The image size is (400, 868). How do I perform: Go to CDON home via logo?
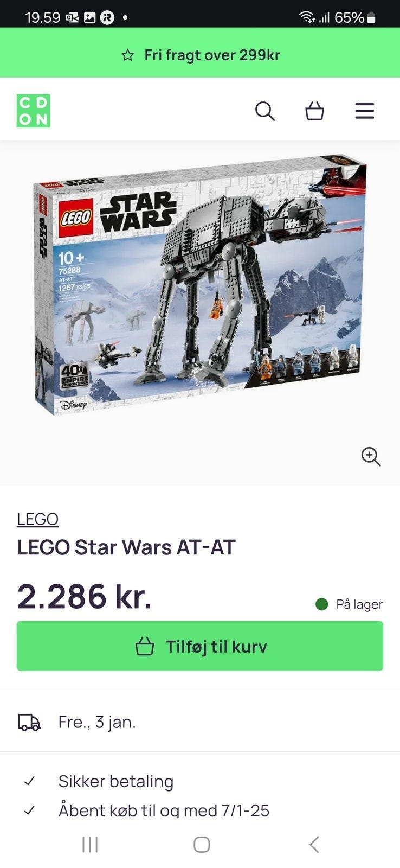tap(33, 111)
